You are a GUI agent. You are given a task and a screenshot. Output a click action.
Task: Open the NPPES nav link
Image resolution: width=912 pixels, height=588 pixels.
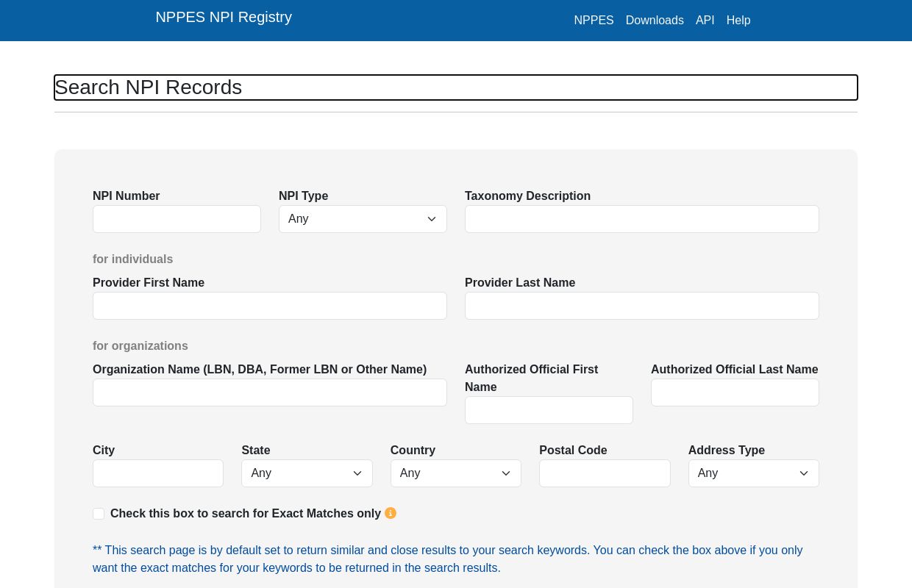click(594, 21)
